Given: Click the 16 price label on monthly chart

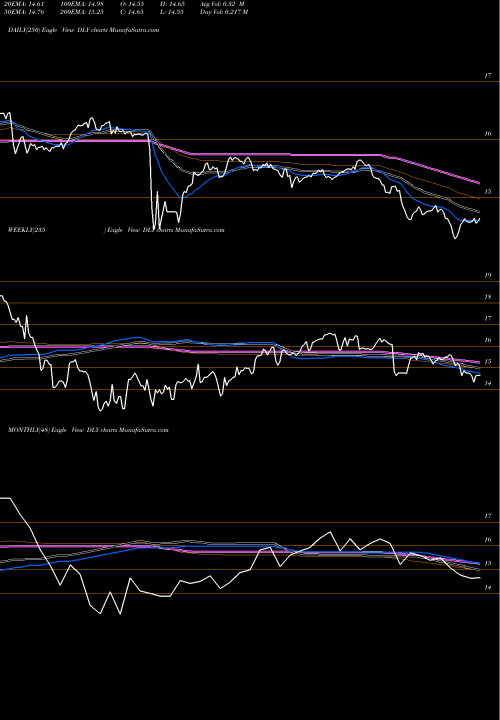Looking at the screenshot, I should 488,540.
